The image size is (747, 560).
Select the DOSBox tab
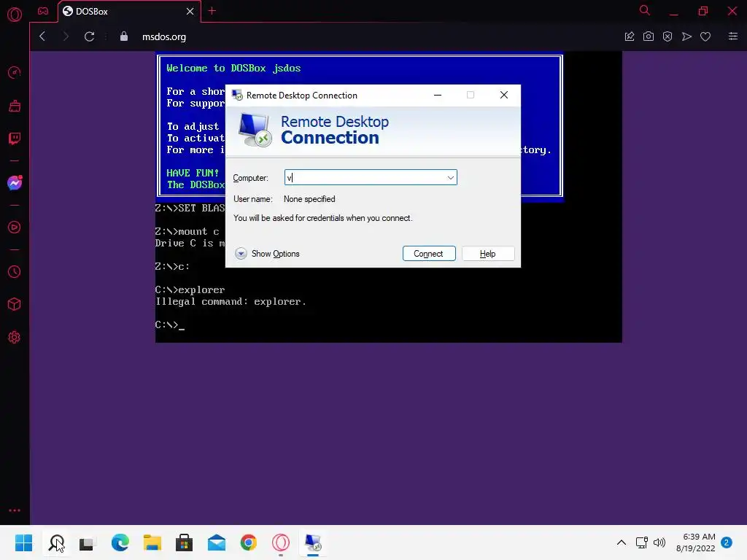coord(128,12)
